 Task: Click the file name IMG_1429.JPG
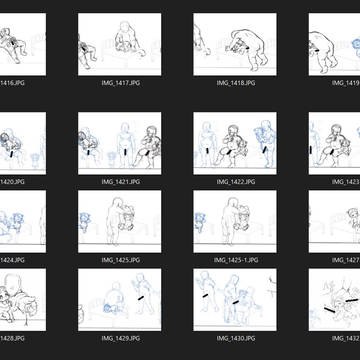pyautogui.click(x=121, y=338)
